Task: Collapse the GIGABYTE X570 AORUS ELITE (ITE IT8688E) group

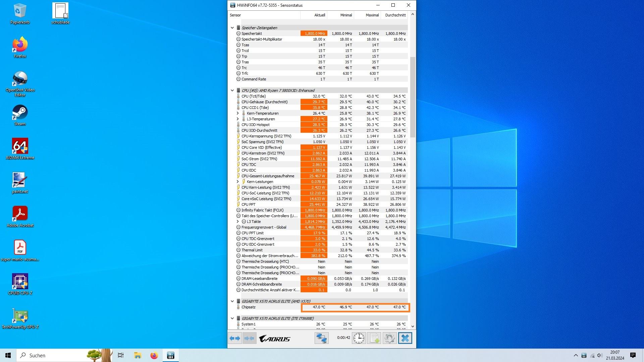Action: pos(232,318)
